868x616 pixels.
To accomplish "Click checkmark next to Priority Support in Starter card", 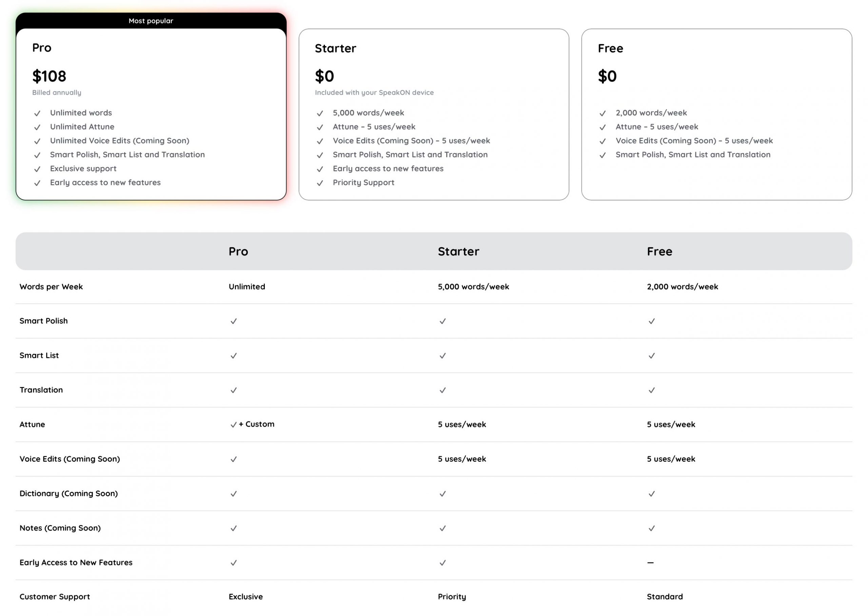I will [x=320, y=183].
